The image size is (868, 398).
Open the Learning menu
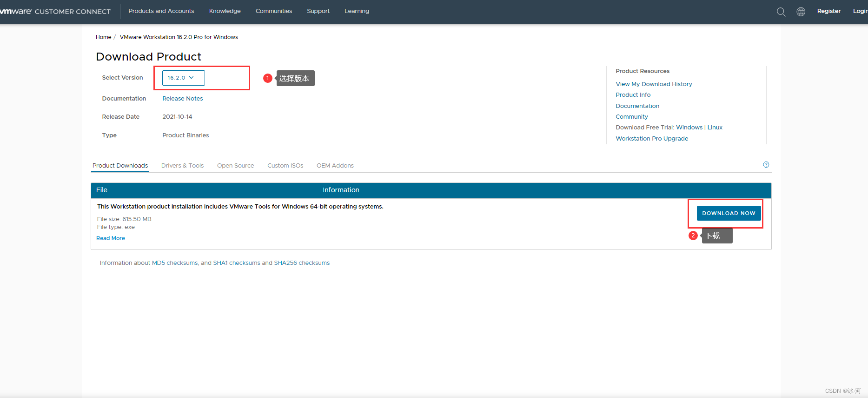click(357, 11)
